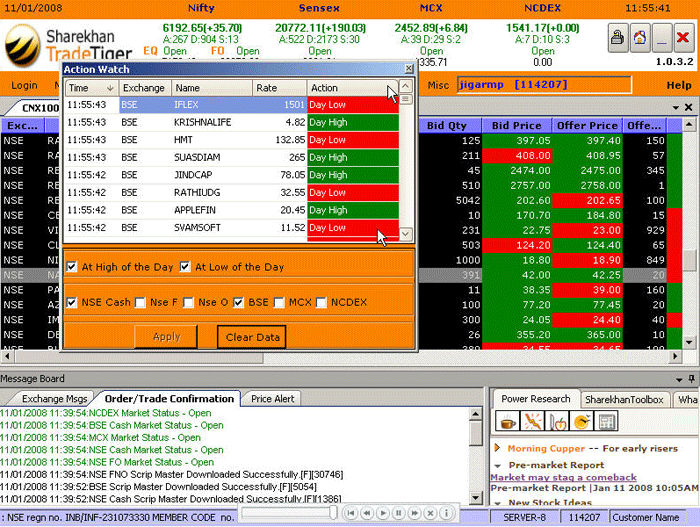Image resolution: width=700 pixels, height=527 pixels.
Task: Enable the NCDEX checkbox
Action: point(321,302)
